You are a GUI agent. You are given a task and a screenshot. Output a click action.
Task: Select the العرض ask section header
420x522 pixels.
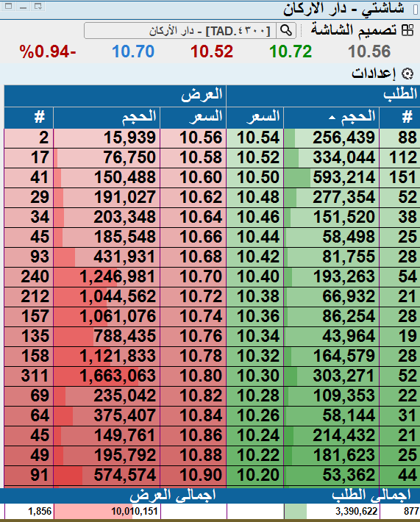pyautogui.click(x=115, y=96)
